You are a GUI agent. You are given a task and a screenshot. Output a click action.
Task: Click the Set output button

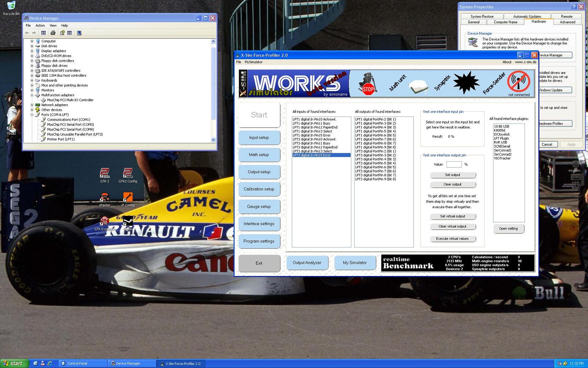tap(452, 175)
